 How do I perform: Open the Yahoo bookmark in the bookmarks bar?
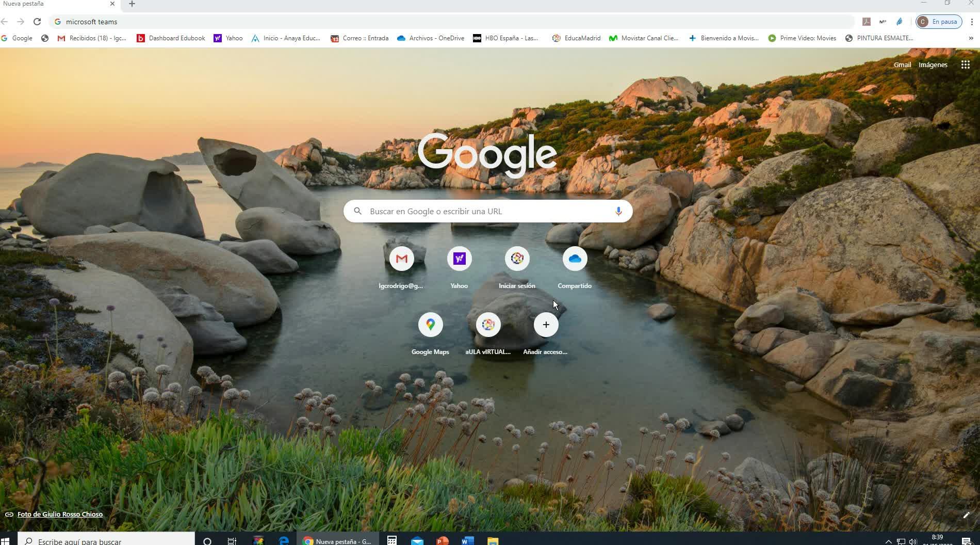[x=228, y=38]
